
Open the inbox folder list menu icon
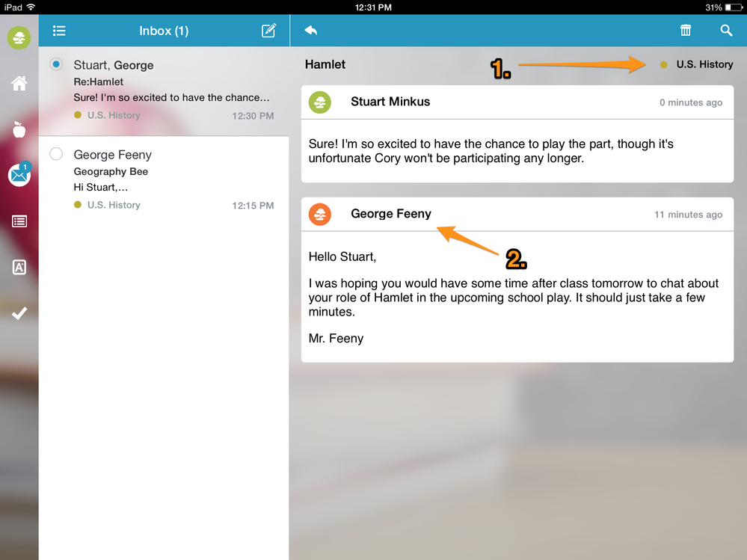[x=59, y=31]
